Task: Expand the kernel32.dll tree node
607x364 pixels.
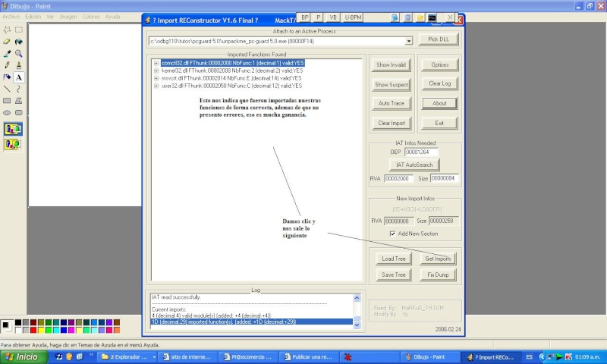Action: (x=156, y=71)
